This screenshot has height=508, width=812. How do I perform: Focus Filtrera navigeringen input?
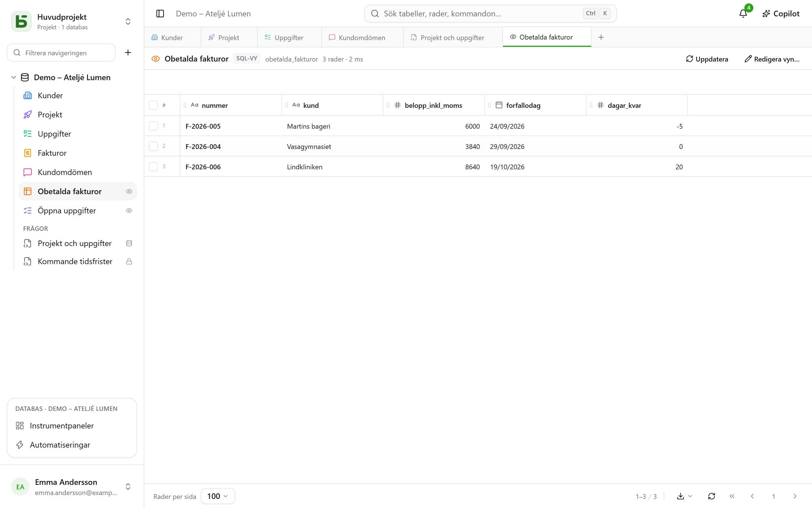pos(61,53)
